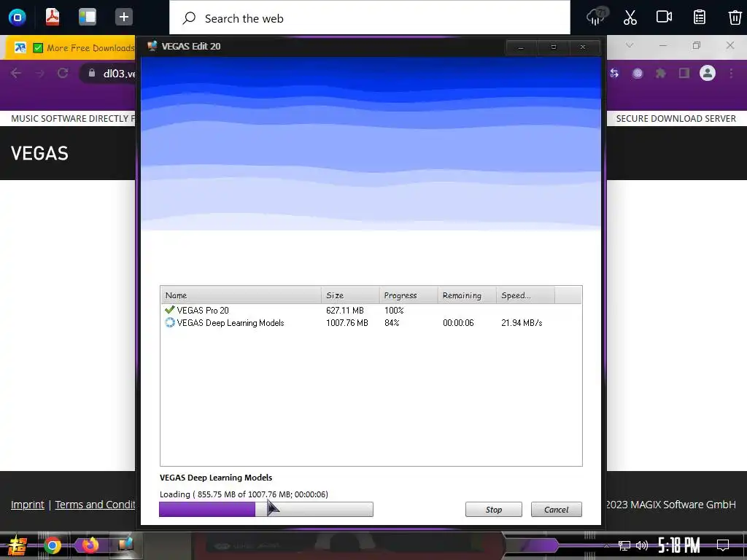Image resolution: width=747 pixels, height=560 pixels.
Task: Click the 100% progress value
Action: pyautogui.click(x=394, y=311)
